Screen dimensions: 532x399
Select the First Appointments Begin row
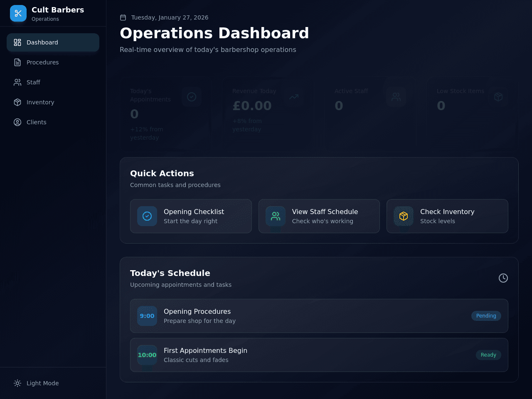click(x=319, y=355)
